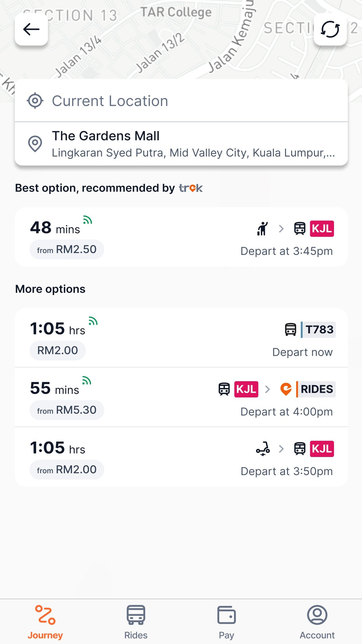This screenshot has width=362, height=644.
Task: Tap the scooter icon in last option
Action: point(263,449)
